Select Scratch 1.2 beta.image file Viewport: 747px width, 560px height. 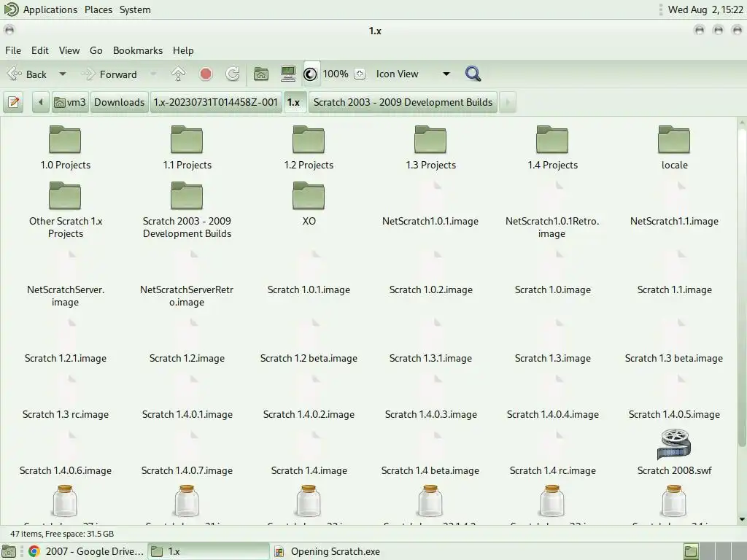click(309, 358)
